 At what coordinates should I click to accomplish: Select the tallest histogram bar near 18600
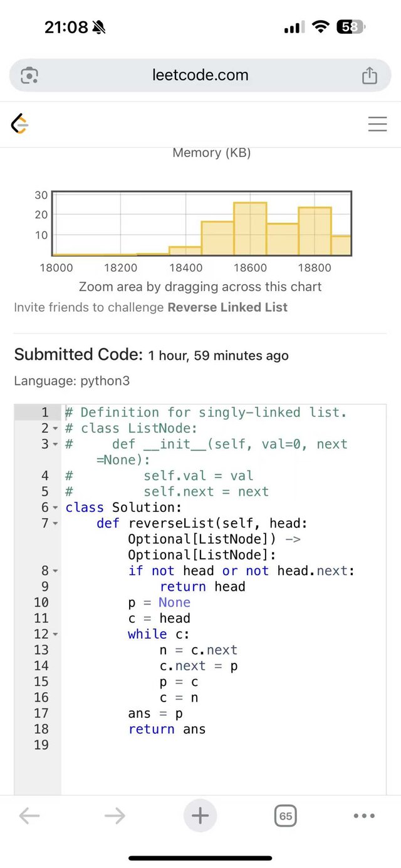click(250, 228)
